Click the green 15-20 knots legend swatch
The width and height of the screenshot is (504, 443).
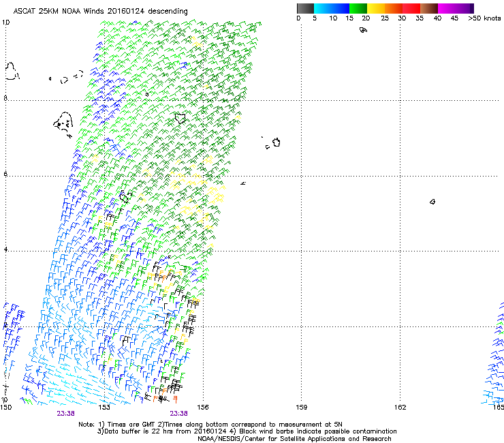[x=358, y=8]
